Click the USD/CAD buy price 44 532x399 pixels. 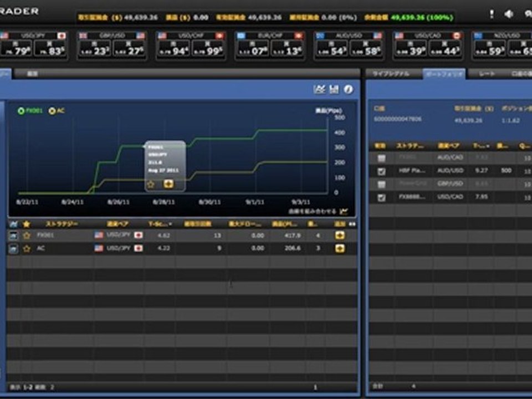click(x=445, y=48)
